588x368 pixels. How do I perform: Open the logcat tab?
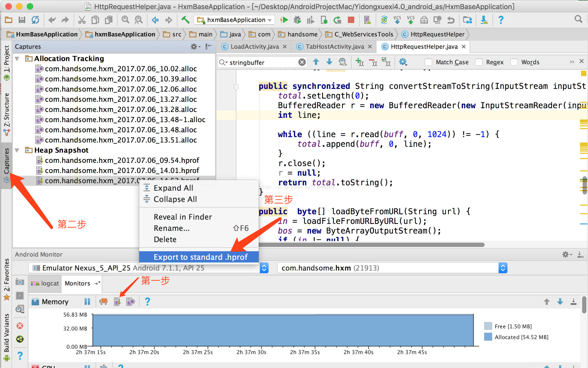pos(45,283)
